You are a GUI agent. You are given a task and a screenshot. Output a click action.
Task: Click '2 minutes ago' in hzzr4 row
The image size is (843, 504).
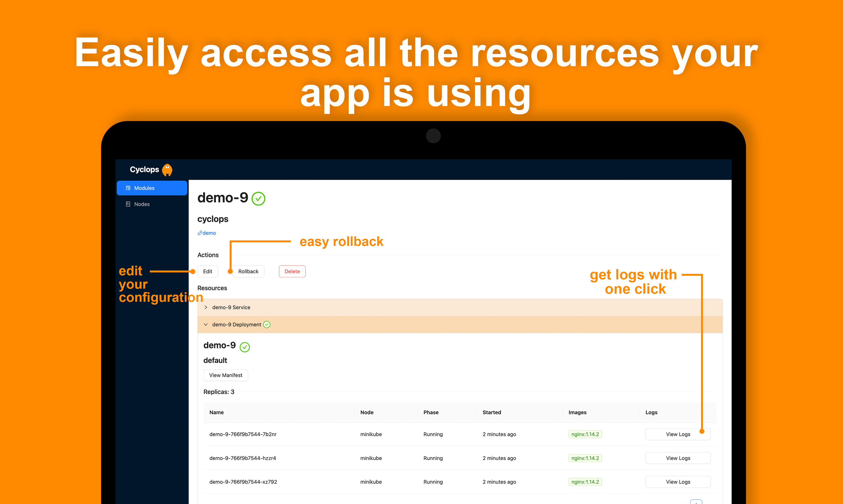point(499,458)
